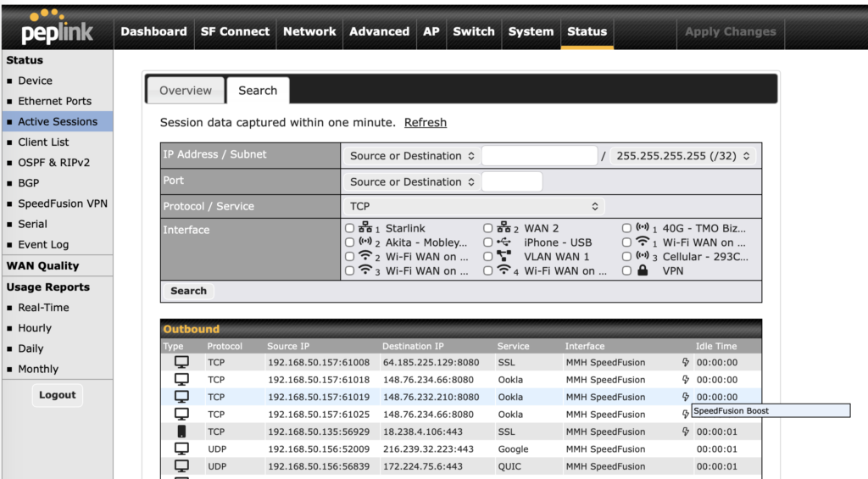Viewport: 868px width, 479px height.
Task: Enable the Akita - Mobley checkbox
Action: 349,242
